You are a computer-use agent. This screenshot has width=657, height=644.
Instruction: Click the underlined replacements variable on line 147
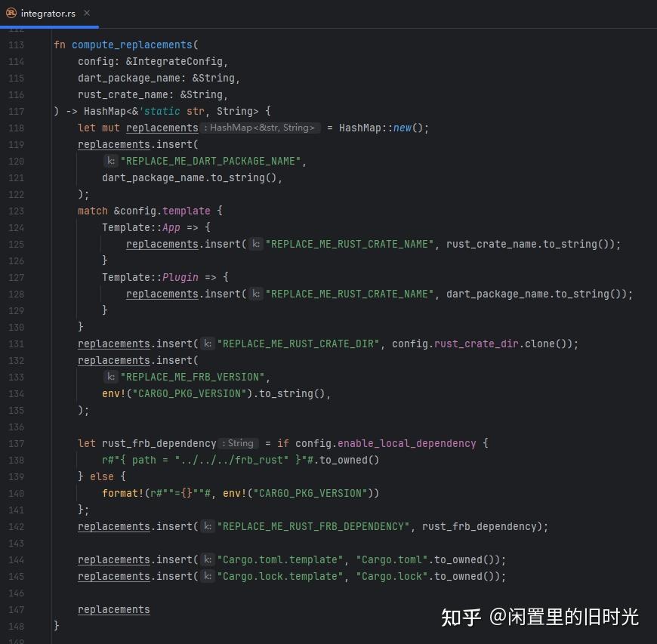pyautogui.click(x=113, y=609)
